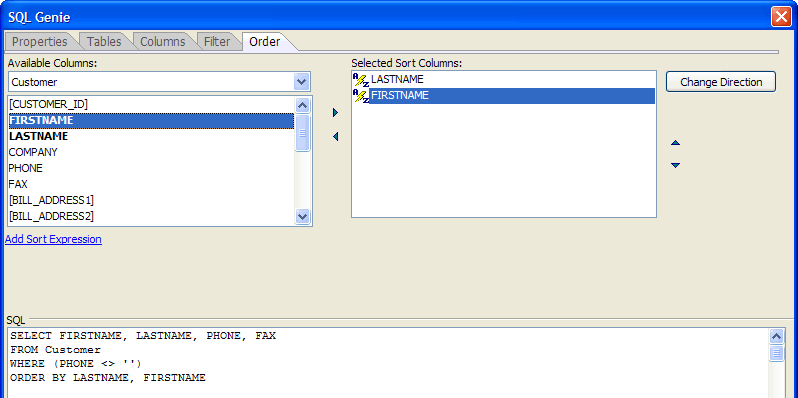Screen dimensions: 798x398
Task: Open the Add Sort Expression link
Action: coord(53,239)
